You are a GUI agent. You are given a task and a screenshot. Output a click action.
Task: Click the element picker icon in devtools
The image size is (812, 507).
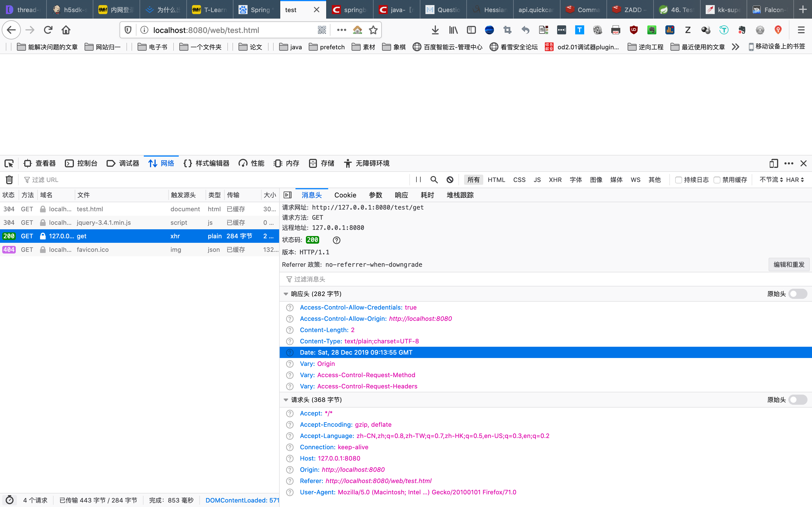coord(9,163)
